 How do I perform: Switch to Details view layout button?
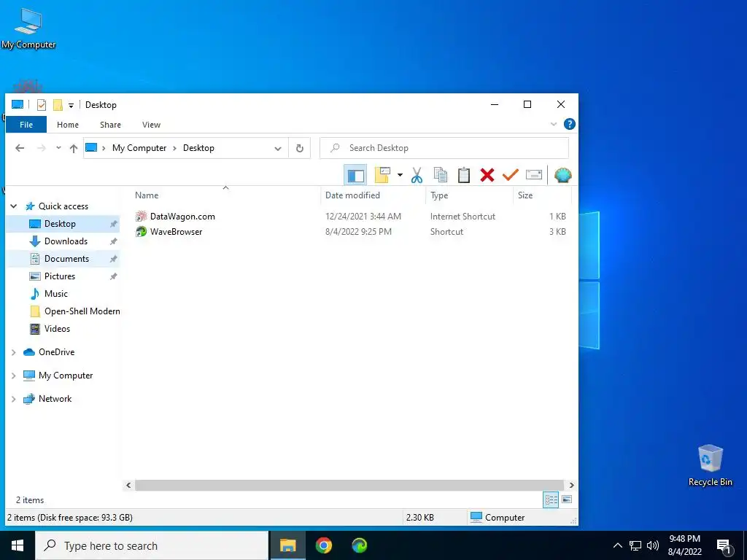(x=551, y=500)
